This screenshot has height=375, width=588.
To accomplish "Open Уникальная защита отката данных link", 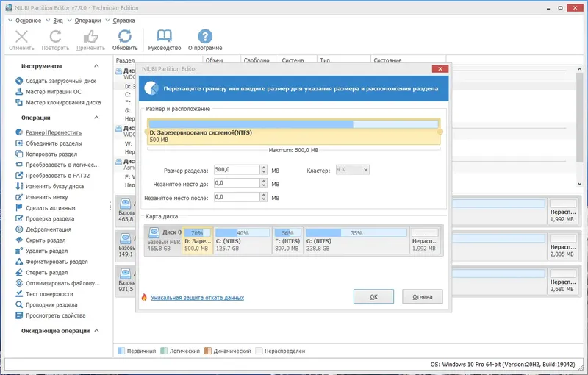I will [x=197, y=298].
